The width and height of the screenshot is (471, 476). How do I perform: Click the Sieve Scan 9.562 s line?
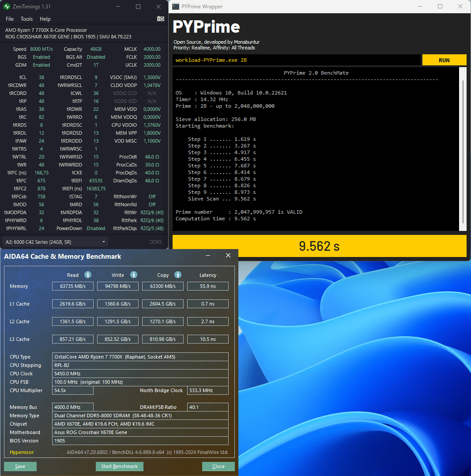222,199
